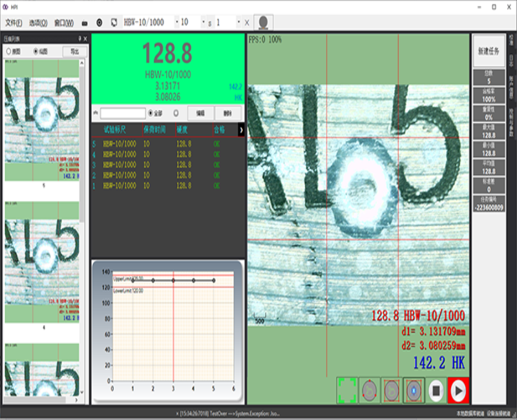Open the HBW-10/1000 scale dropdown
Viewport: 517px width, 420px height.
point(177,22)
